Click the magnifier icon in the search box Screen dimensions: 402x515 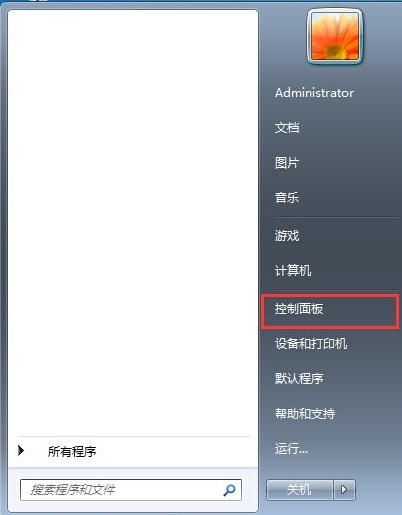[x=229, y=490]
